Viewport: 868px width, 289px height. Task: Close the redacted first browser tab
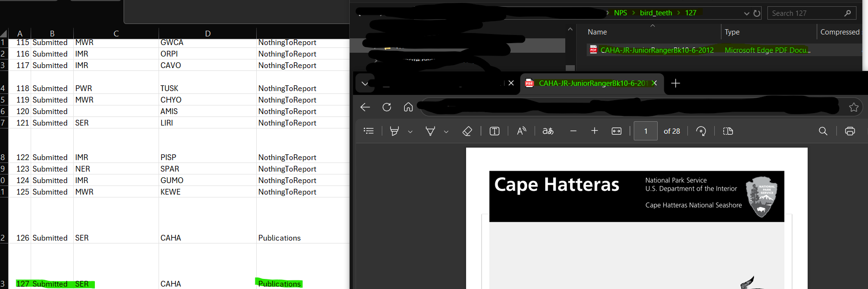511,83
